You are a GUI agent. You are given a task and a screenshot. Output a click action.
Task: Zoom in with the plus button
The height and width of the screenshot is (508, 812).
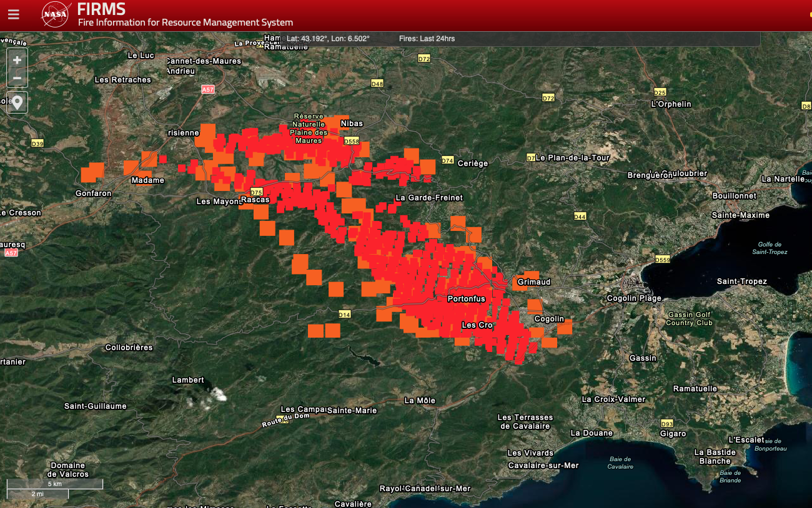[x=17, y=60]
